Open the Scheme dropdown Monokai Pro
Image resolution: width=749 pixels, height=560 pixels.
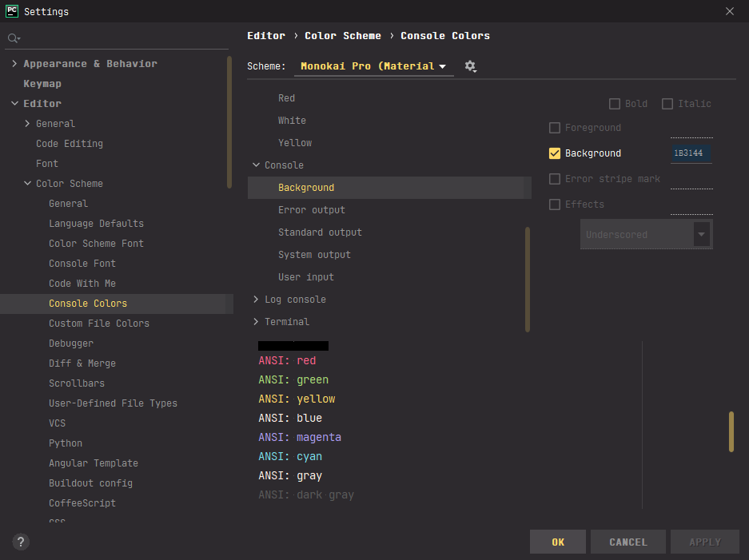click(373, 66)
